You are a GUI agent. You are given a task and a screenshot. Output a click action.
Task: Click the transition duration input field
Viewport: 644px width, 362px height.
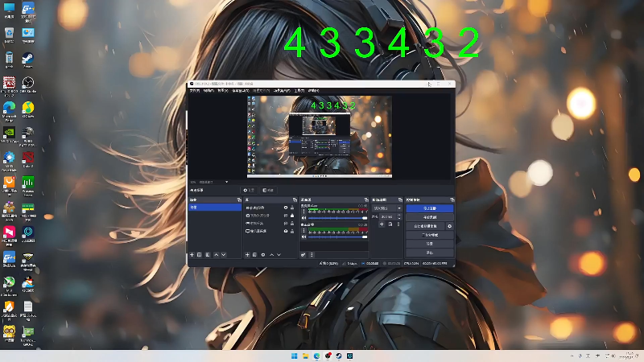pyautogui.click(x=388, y=216)
